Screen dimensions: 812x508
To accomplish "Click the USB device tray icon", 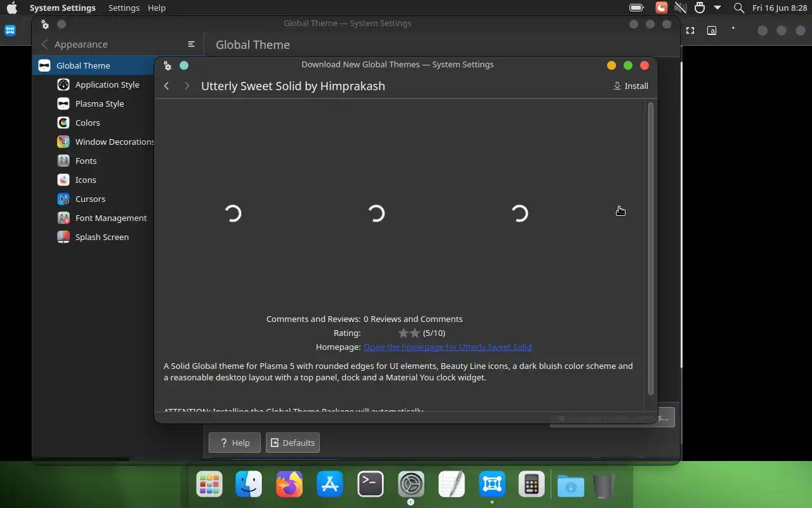I will [x=699, y=8].
